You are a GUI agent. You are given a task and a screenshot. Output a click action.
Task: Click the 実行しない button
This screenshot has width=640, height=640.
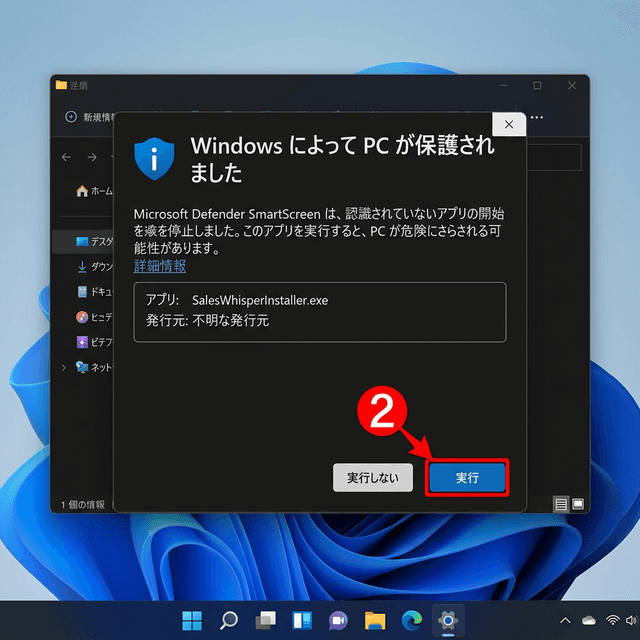click(373, 477)
